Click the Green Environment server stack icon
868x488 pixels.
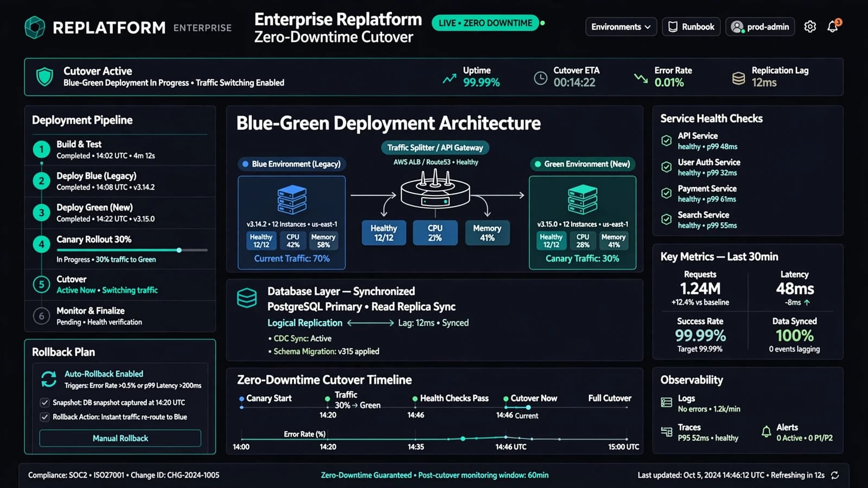[583, 200]
